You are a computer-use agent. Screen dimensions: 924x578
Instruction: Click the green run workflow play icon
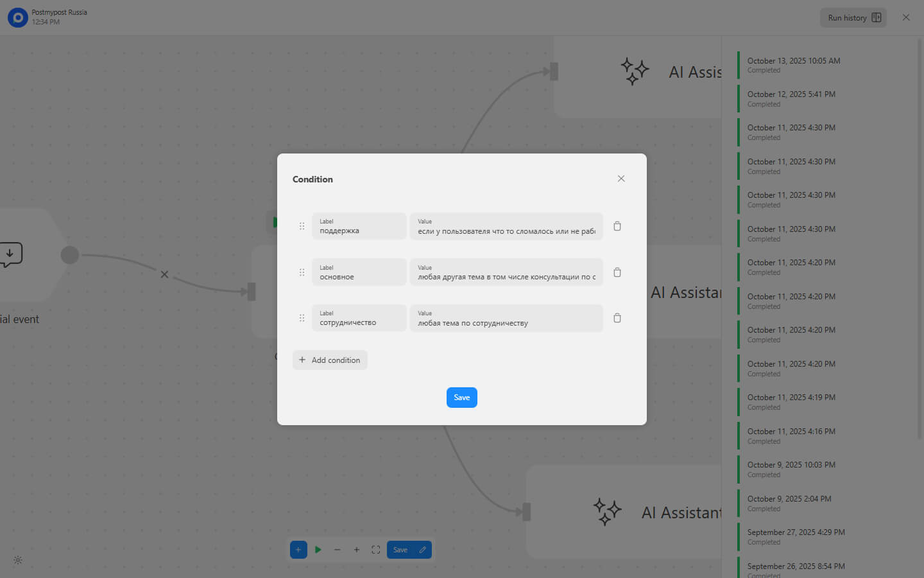(x=318, y=550)
